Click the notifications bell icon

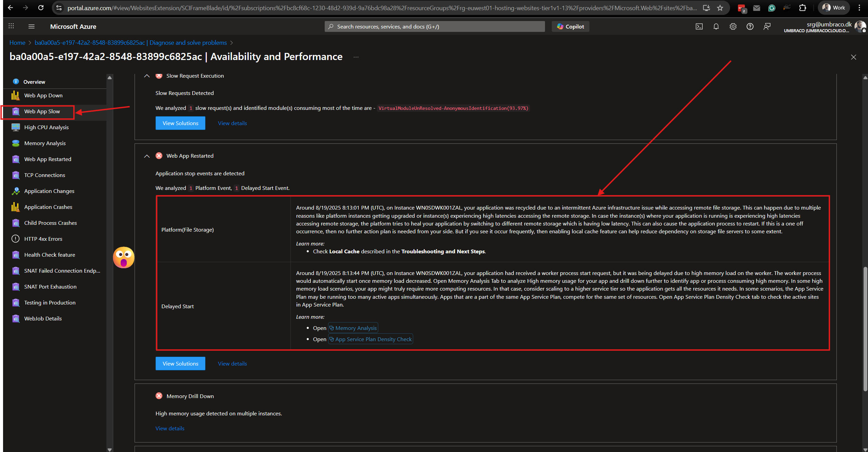[716, 26]
